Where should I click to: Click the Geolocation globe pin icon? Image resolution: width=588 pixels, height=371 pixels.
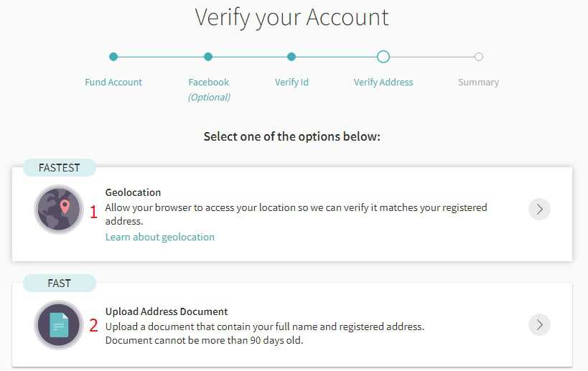pos(60,210)
